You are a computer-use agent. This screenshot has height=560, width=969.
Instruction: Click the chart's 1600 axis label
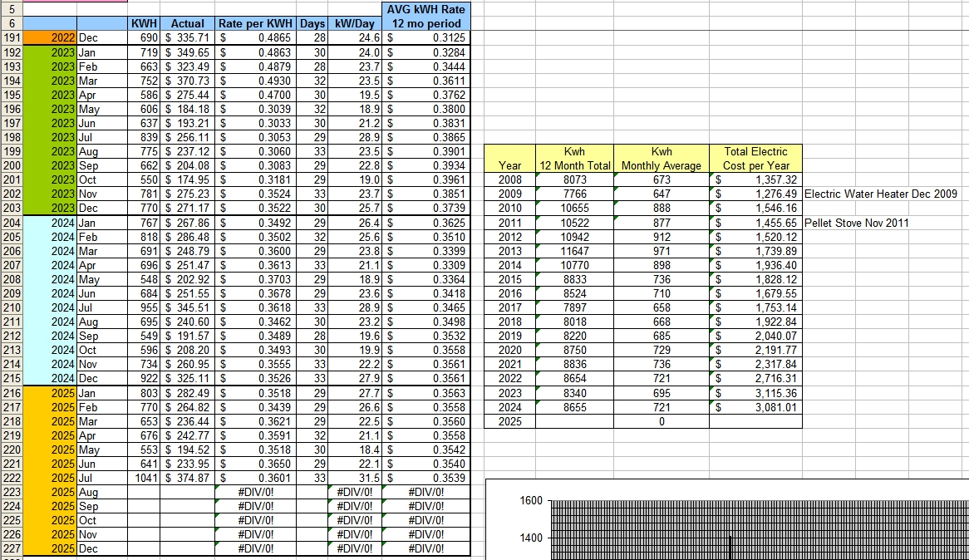531,501
